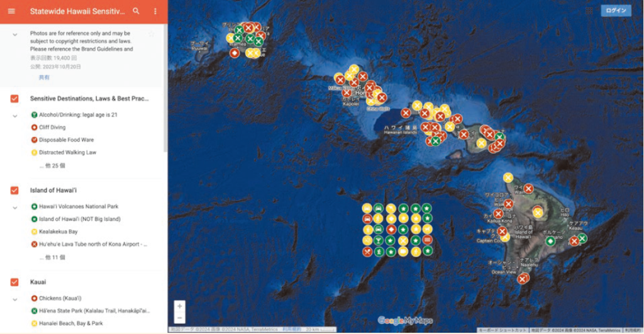
Task: Collapse the Island of Hawai'i list chevron
Action: click(x=15, y=208)
